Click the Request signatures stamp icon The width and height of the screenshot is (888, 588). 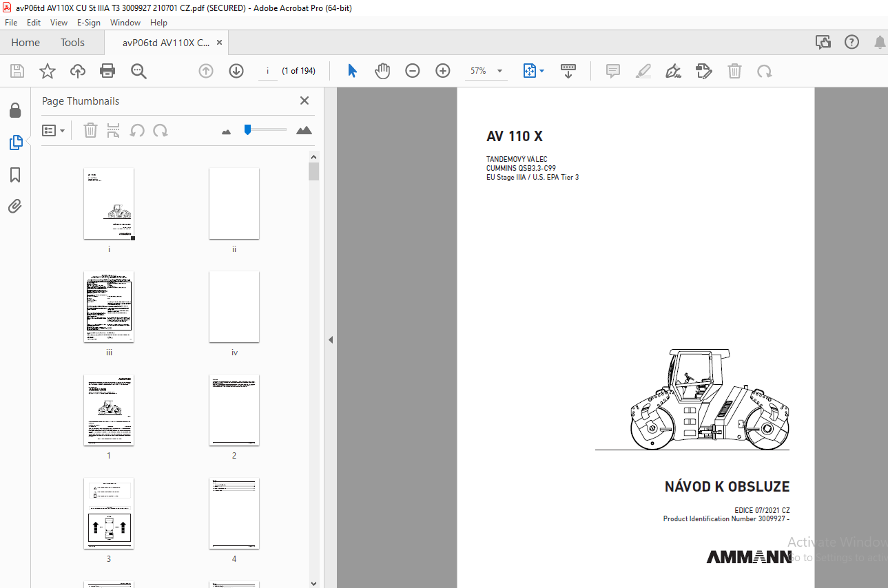coord(703,71)
